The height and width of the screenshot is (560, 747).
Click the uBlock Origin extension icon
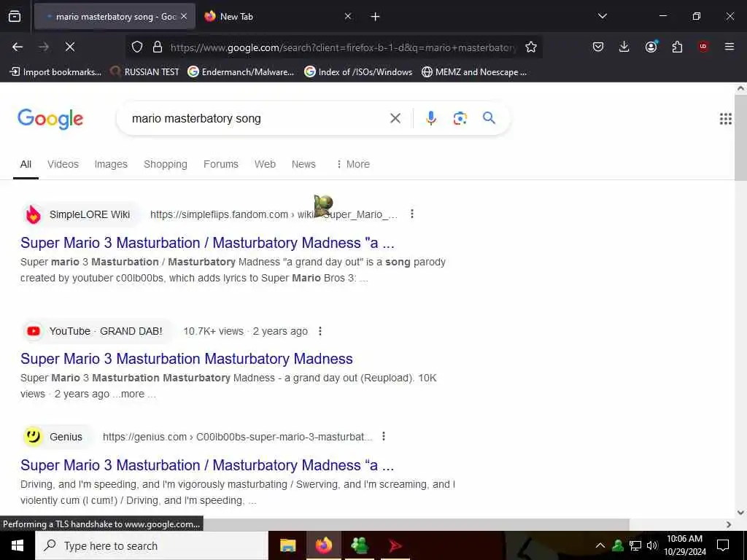[703, 47]
